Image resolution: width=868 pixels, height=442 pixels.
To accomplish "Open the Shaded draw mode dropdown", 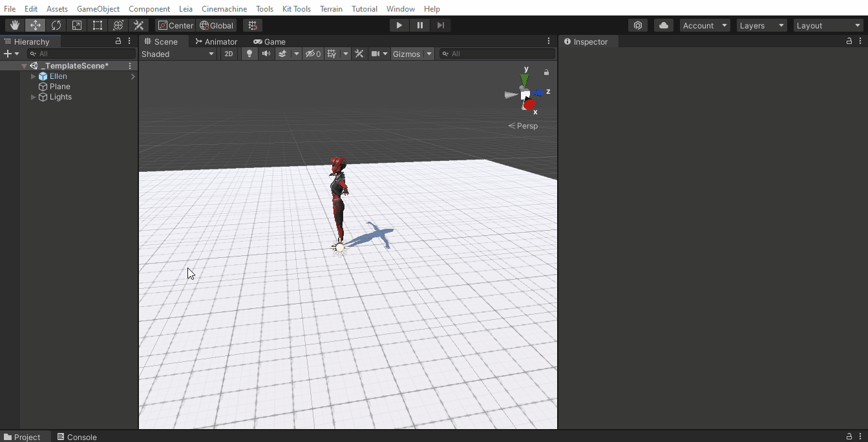I will coord(178,54).
